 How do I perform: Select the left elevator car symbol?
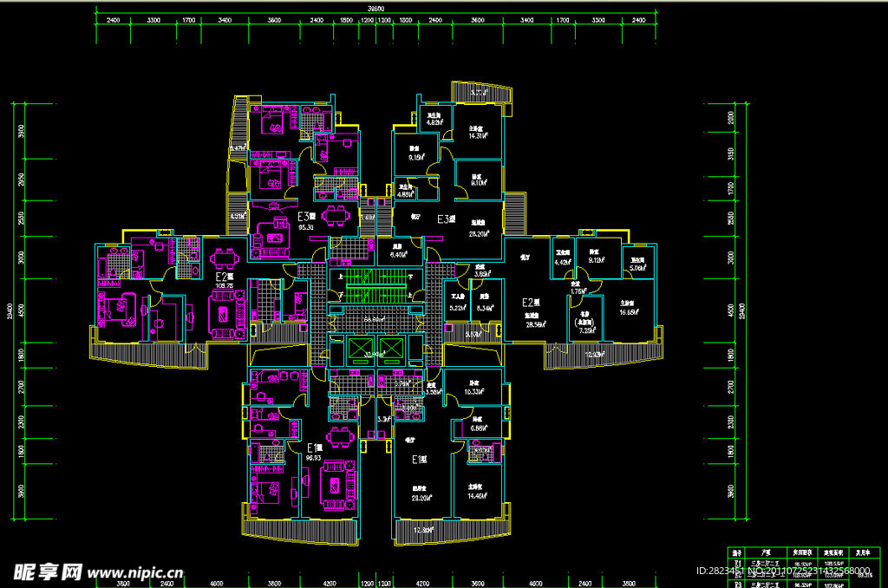360,349
